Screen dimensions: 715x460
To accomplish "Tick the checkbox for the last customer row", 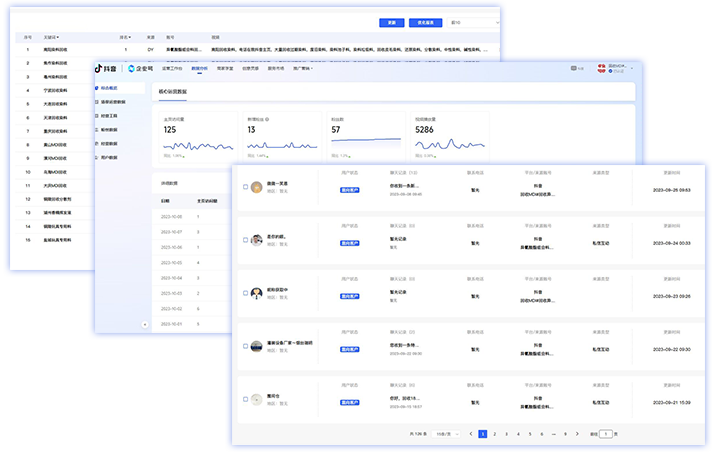I will coord(245,398).
